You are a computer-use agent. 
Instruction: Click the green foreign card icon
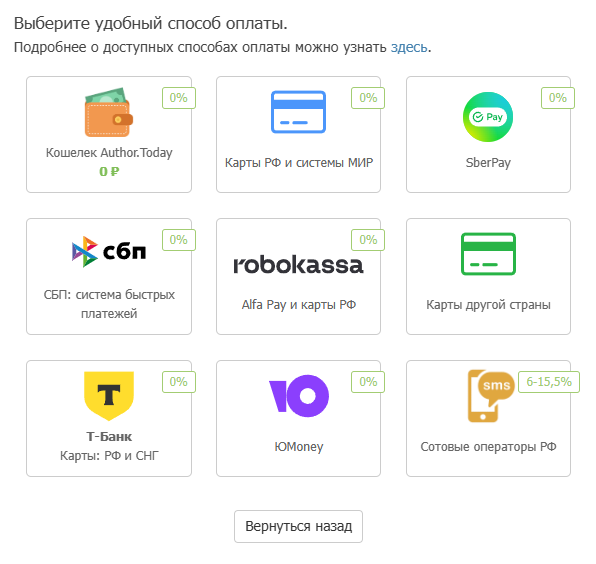tap(488, 254)
